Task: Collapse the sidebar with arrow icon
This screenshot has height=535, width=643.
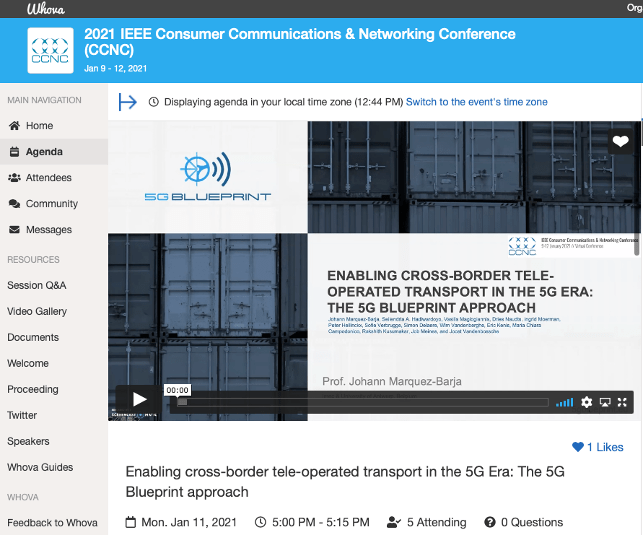Action: tap(127, 101)
